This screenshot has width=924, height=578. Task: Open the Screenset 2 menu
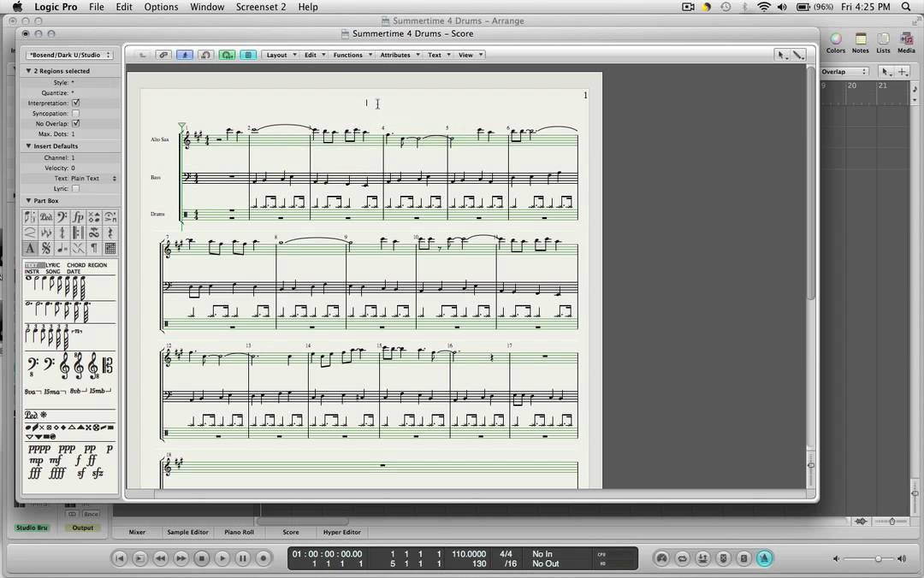tap(260, 7)
